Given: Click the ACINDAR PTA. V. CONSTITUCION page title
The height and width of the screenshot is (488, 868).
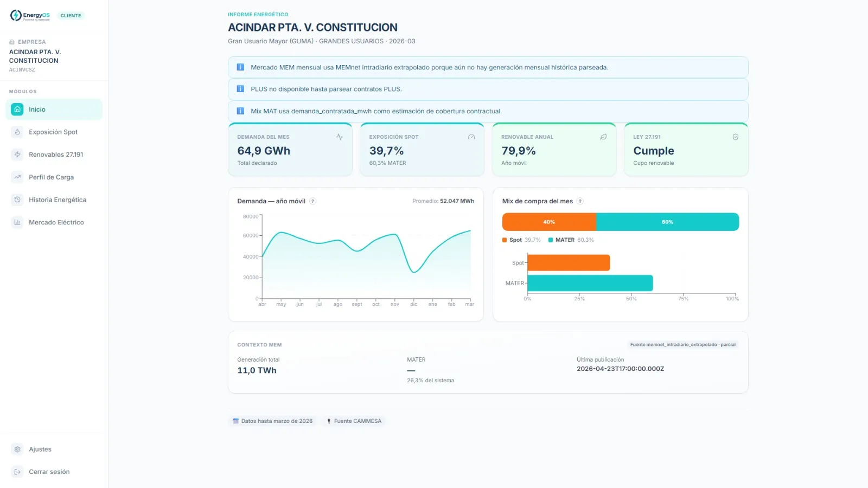Looking at the screenshot, I should coord(312,28).
